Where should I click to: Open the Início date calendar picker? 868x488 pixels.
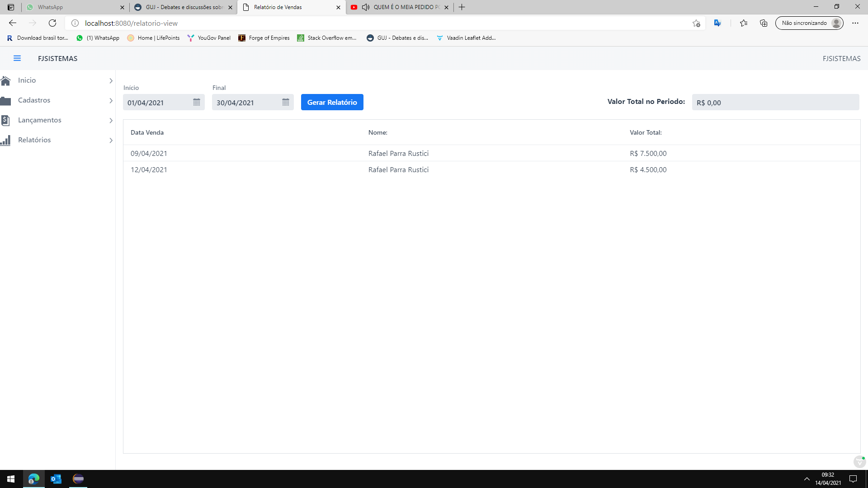197,102
